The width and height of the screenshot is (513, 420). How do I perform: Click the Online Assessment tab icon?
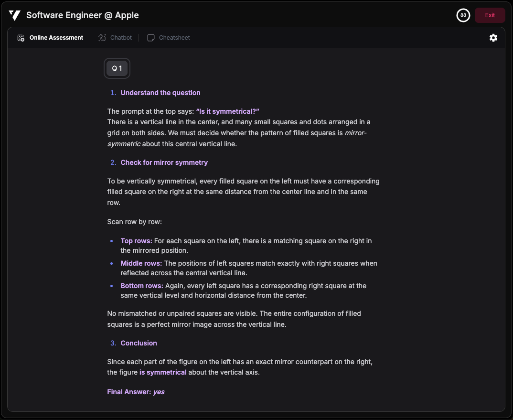[21, 38]
